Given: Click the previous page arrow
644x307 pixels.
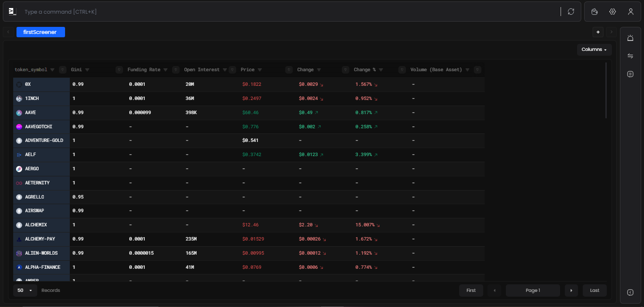Looking at the screenshot, I should (495, 290).
